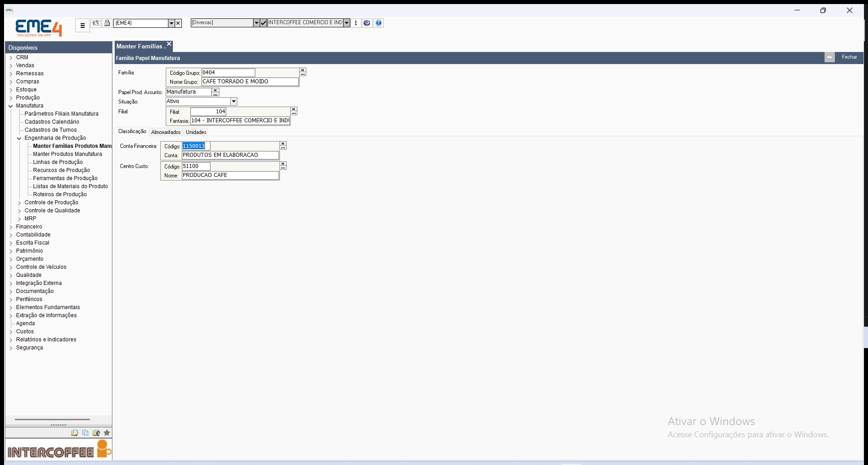Click the open folder icon at bottom of sidebar
Screen dimensions: 868x465
[x=74, y=433]
